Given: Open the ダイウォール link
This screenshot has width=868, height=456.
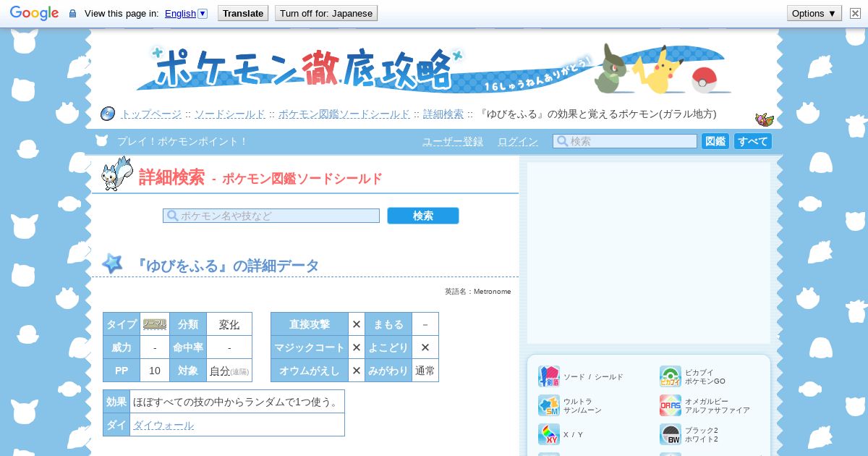Looking at the screenshot, I should (x=163, y=425).
